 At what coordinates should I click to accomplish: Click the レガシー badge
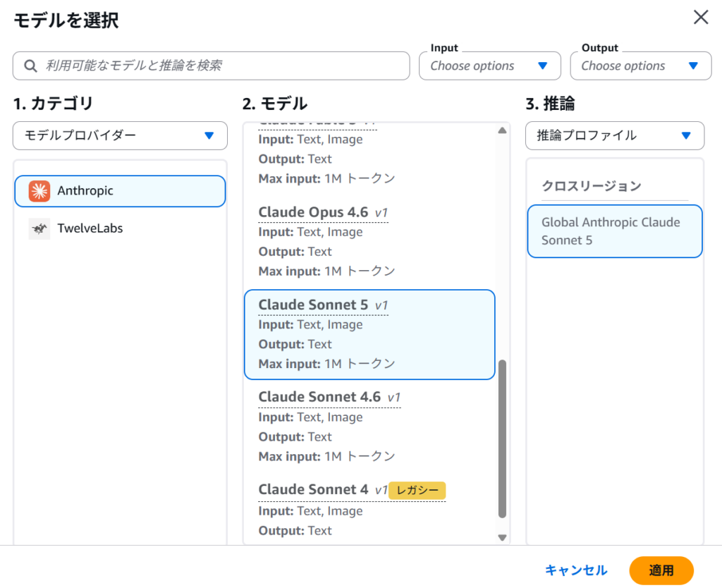(417, 491)
